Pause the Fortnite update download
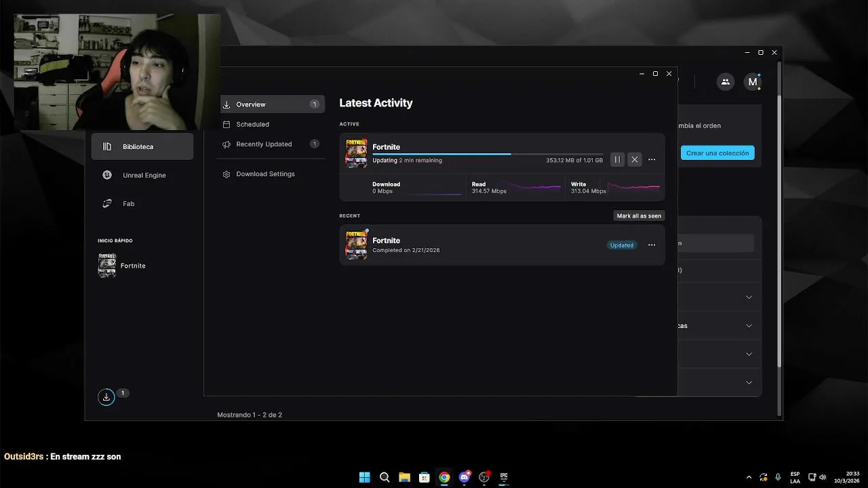Screen dimensions: 868x488 coord(617,160)
